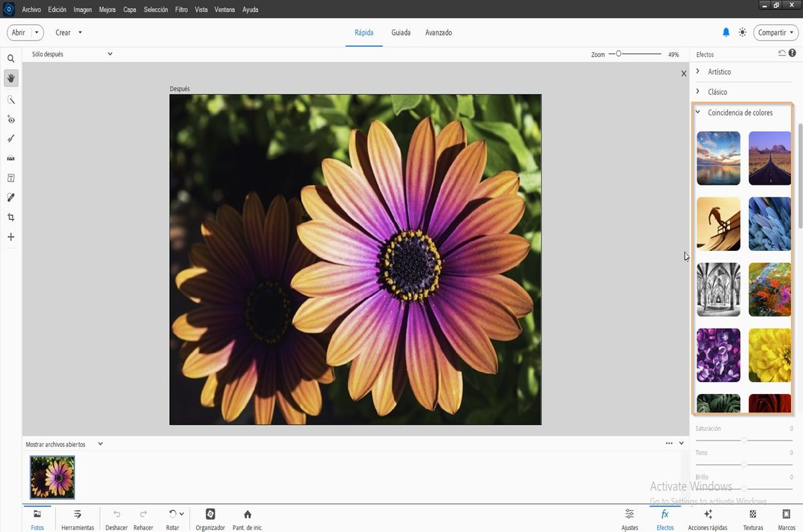This screenshot has height=532, width=803.
Task: Select the Crop tool
Action: (x=11, y=217)
